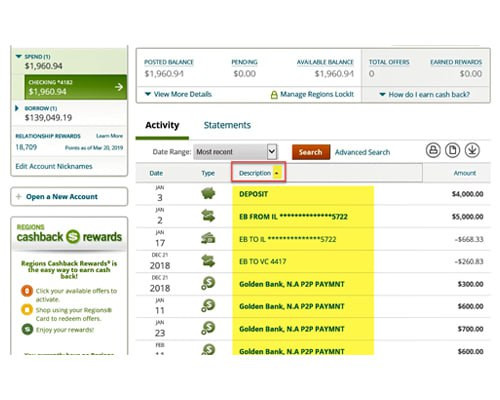Screen dimensions: 500x400
Task: Click the -$260.83 amount
Action: (468, 261)
